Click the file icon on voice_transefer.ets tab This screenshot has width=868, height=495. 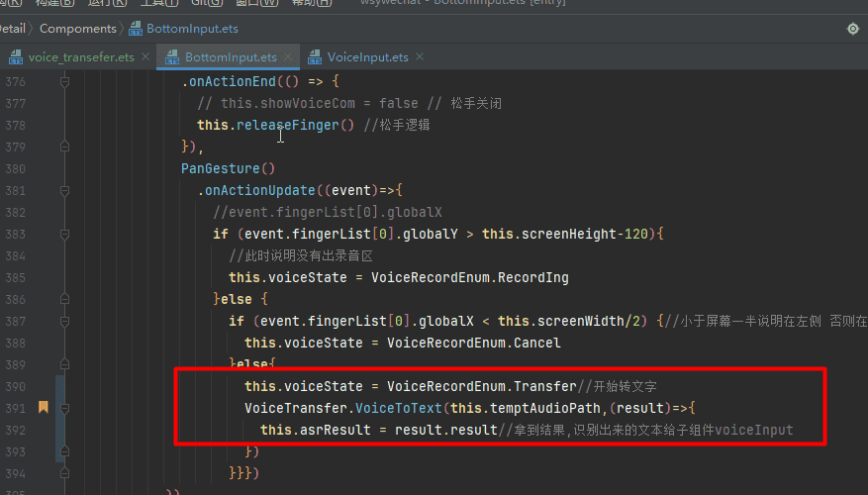16,57
